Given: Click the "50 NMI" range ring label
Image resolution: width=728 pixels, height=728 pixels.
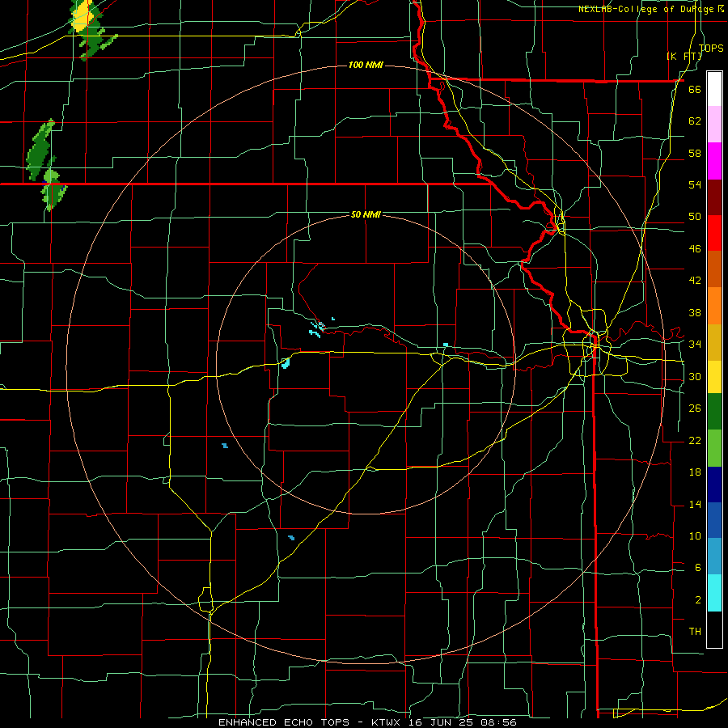Looking at the screenshot, I should click(x=366, y=214).
